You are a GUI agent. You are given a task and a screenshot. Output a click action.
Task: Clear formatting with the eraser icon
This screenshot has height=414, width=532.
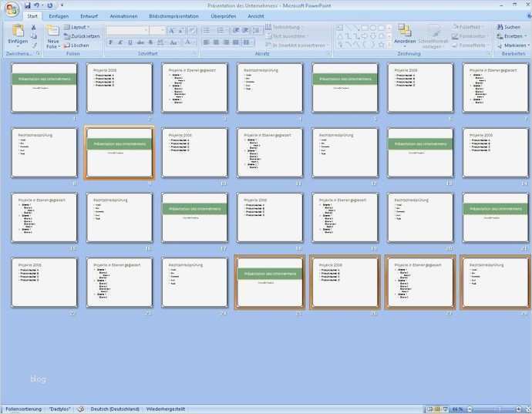pyautogui.click(x=192, y=31)
